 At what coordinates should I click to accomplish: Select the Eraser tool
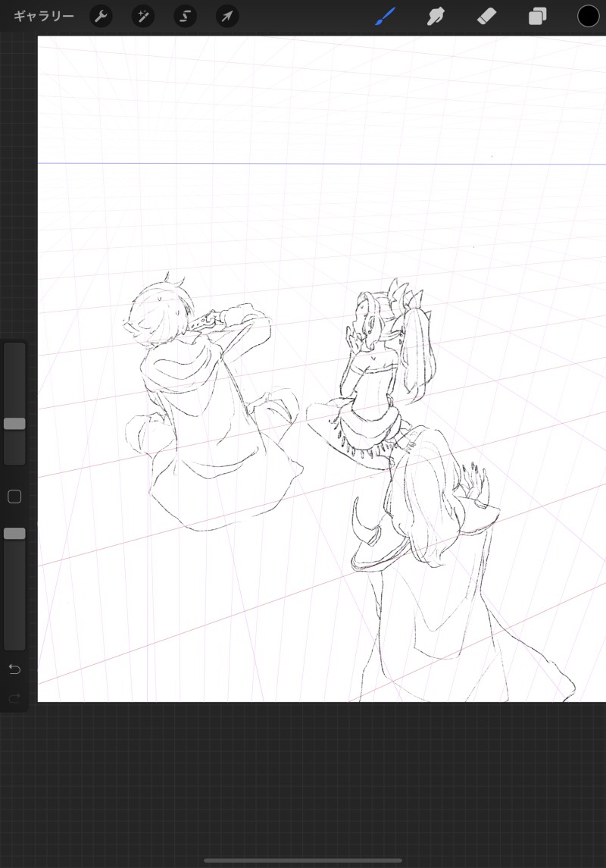(x=486, y=17)
